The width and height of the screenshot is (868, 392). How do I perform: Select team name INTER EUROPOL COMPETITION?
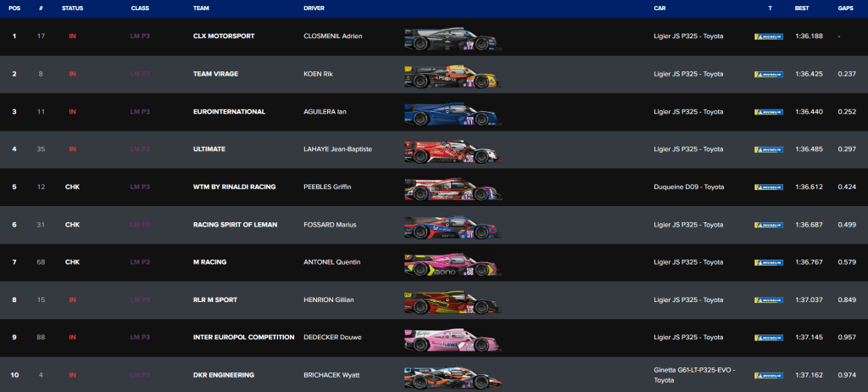243,337
